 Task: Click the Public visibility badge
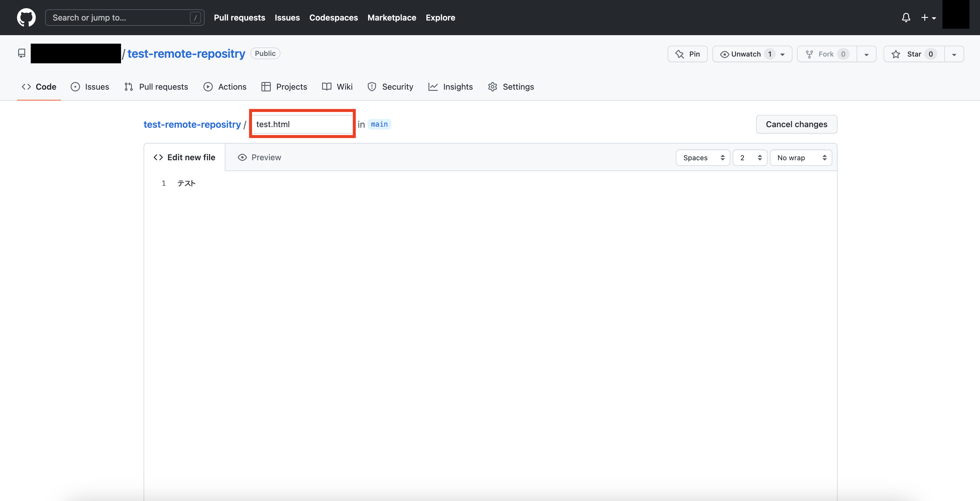(265, 54)
